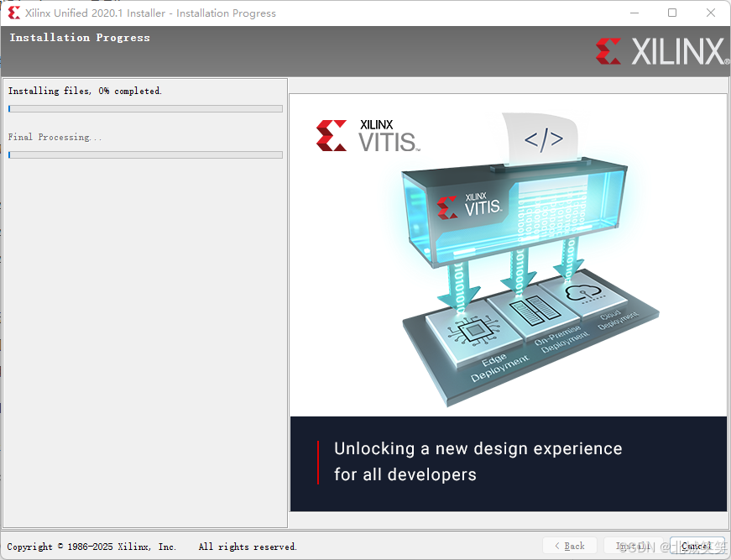
Task: Click the Cloud Deployment tile
Action: [582, 292]
